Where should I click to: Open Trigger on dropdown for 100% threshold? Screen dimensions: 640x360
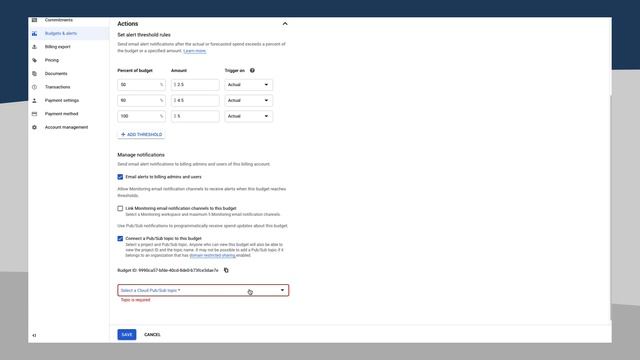tap(249, 116)
